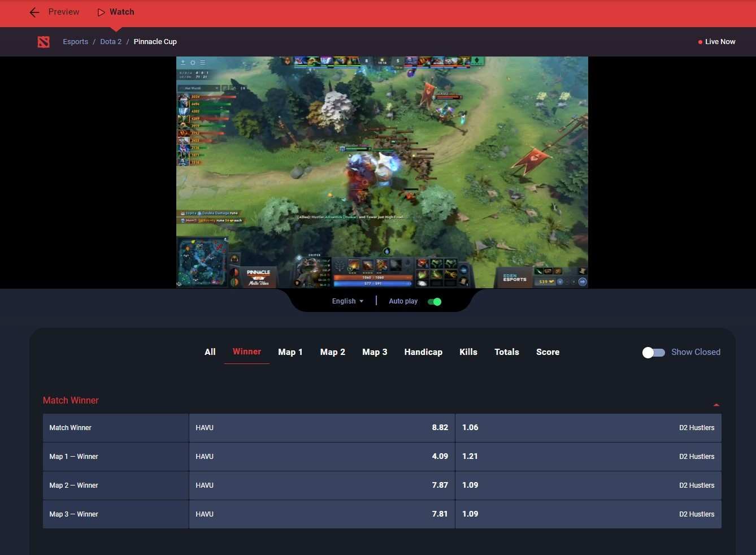Select the Handicap tab
Screen dimensions: 756x555
pyautogui.click(x=423, y=352)
